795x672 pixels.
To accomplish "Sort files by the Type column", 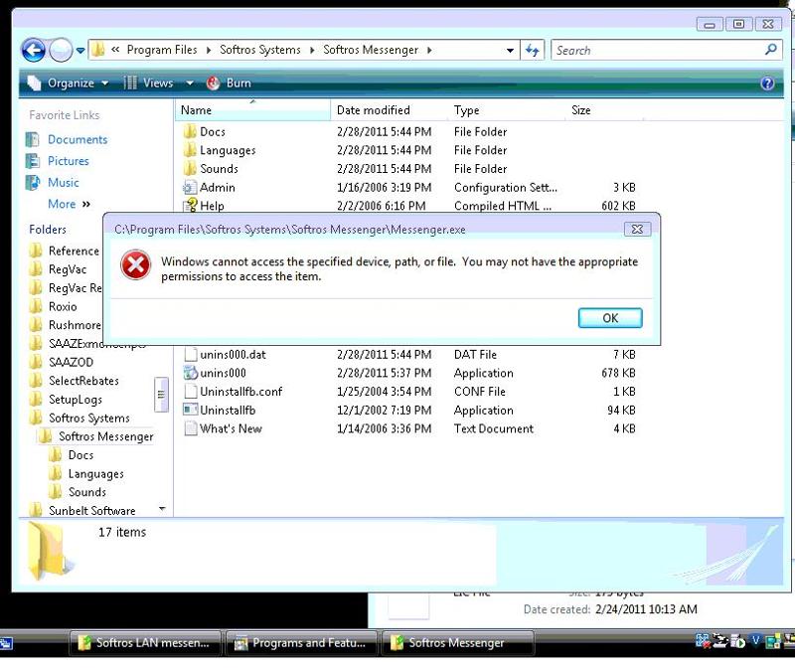I will click(507, 110).
